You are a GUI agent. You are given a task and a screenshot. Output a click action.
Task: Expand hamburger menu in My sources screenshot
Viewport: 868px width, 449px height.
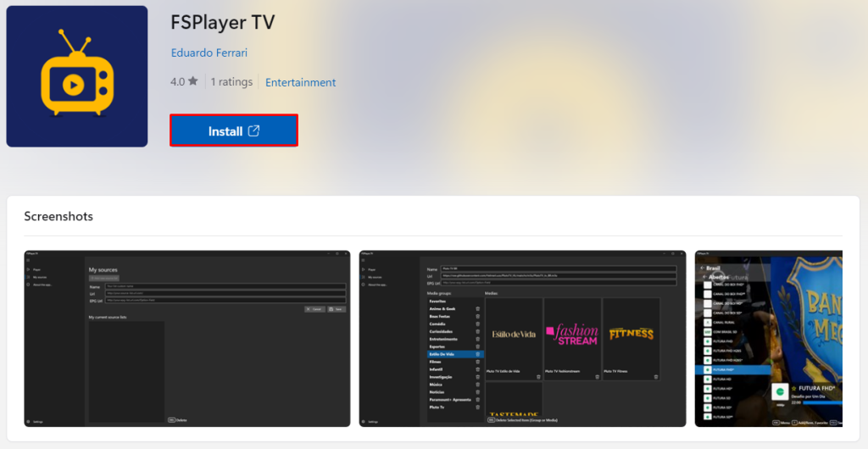pyautogui.click(x=28, y=260)
